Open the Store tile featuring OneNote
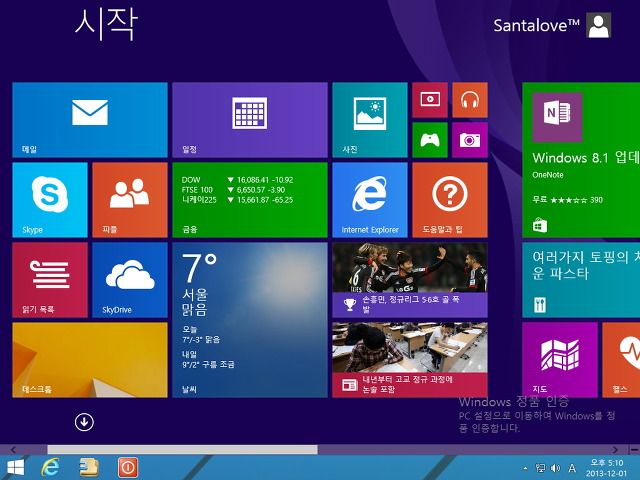This screenshot has height=480, width=640. tap(581, 160)
